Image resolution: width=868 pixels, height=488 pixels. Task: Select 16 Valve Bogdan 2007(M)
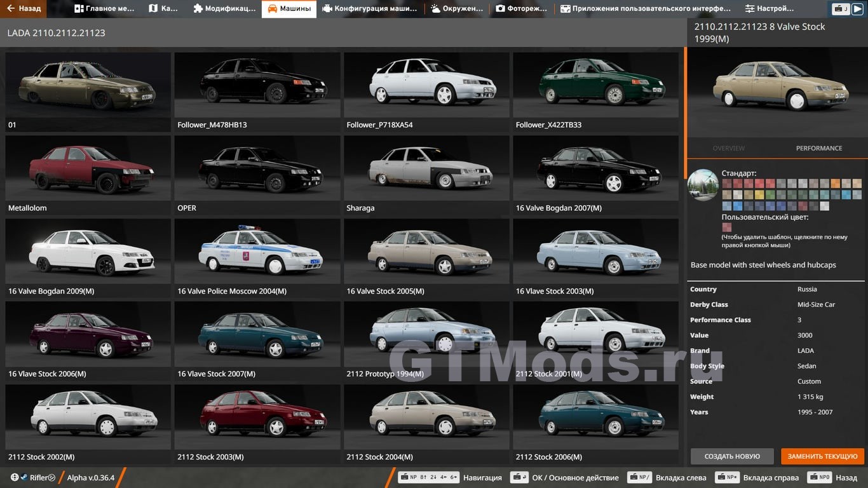click(596, 175)
